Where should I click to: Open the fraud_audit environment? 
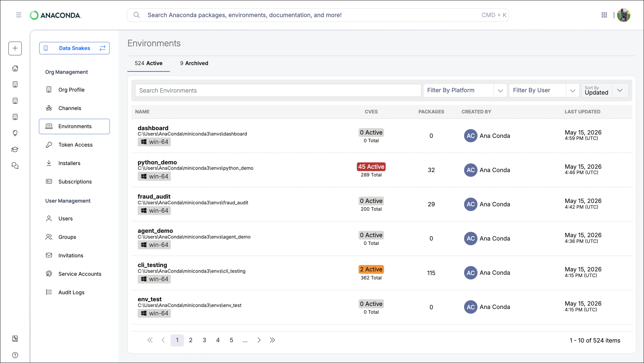(154, 197)
